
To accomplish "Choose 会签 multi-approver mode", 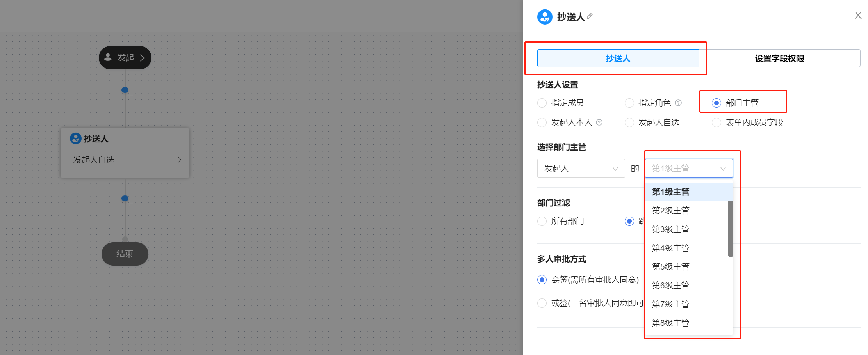I will (x=542, y=280).
